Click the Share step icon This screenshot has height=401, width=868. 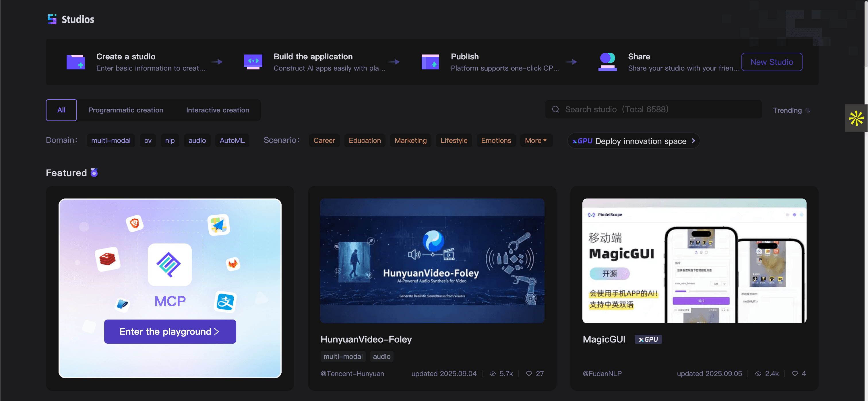(x=608, y=62)
